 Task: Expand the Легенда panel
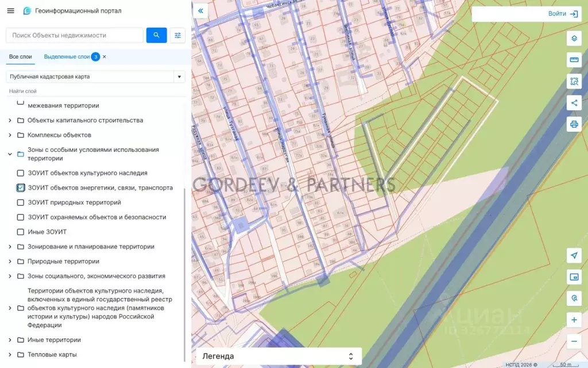(278, 356)
